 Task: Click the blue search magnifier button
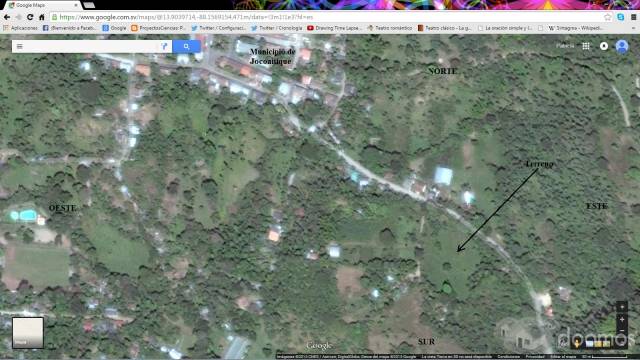pos(187,47)
